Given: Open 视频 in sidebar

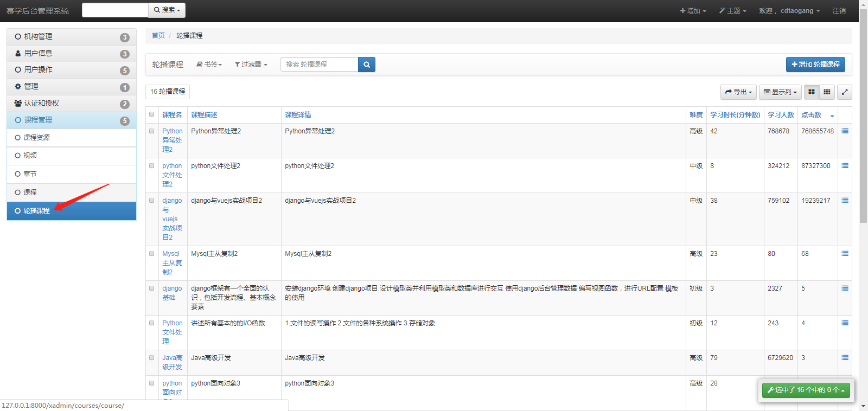Looking at the screenshot, I should 72,156.
